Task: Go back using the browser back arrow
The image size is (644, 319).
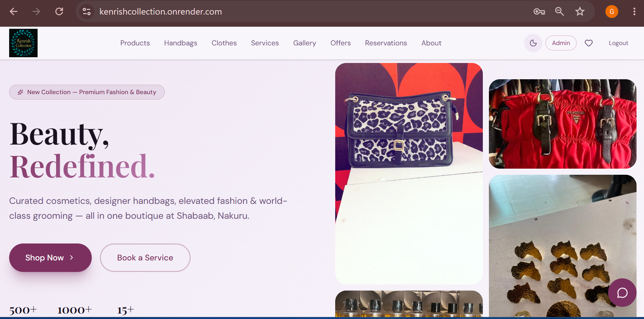Action: 14,12
